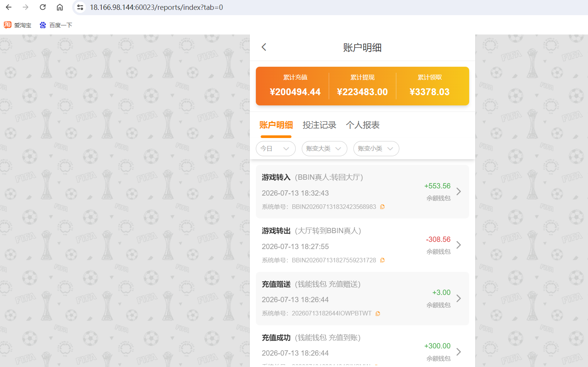Click the +553.56 amount

coord(437,186)
